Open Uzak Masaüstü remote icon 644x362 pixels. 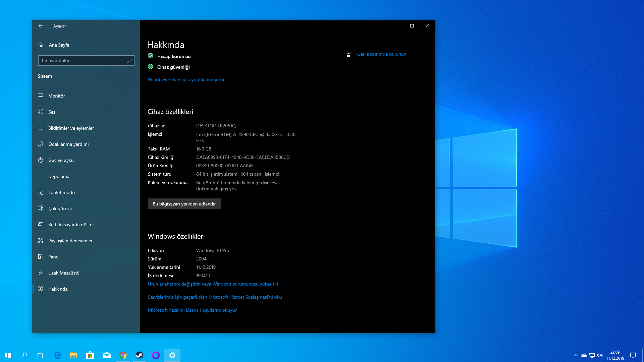coord(41,273)
